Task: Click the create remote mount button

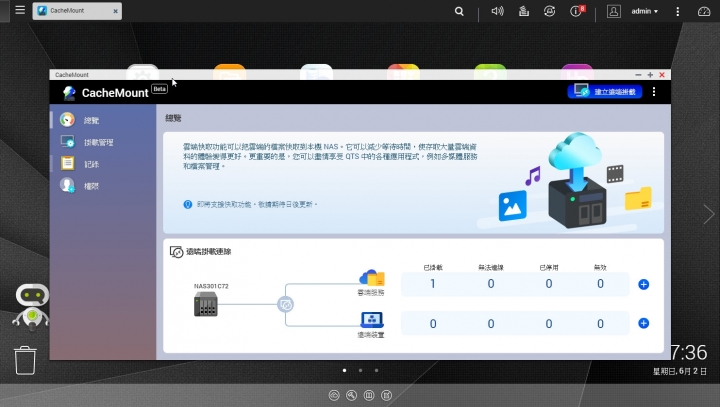Action: [605, 92]
